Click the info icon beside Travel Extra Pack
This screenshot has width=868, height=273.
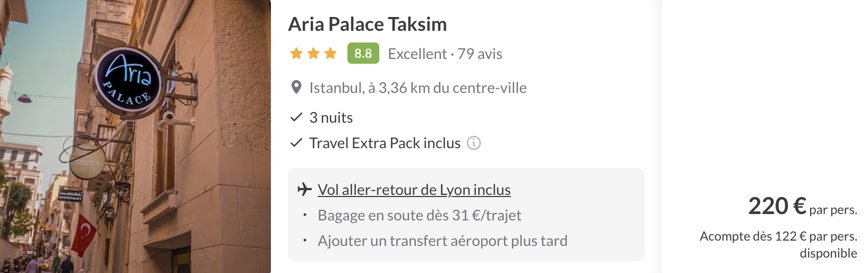473,143
